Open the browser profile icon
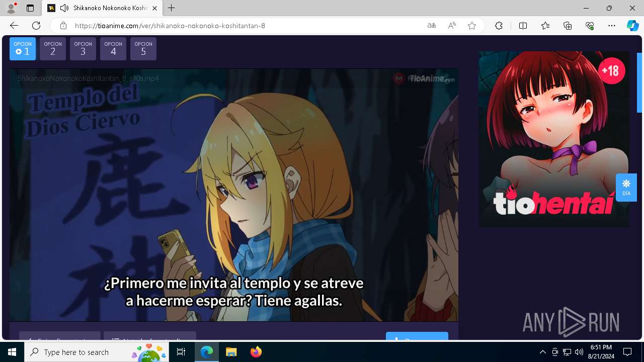The height and width of the screenshot is (362, 644). (11, 8)
